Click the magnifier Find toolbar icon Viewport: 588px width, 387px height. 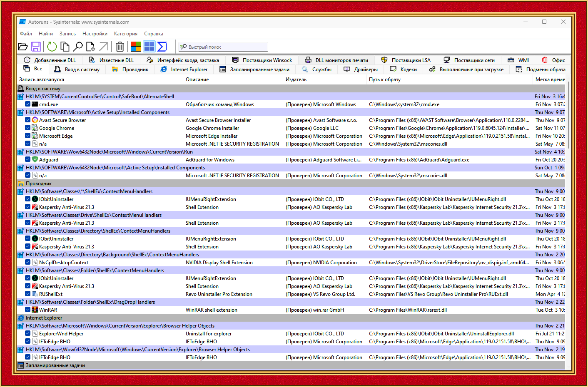click(x=78, y=47)
